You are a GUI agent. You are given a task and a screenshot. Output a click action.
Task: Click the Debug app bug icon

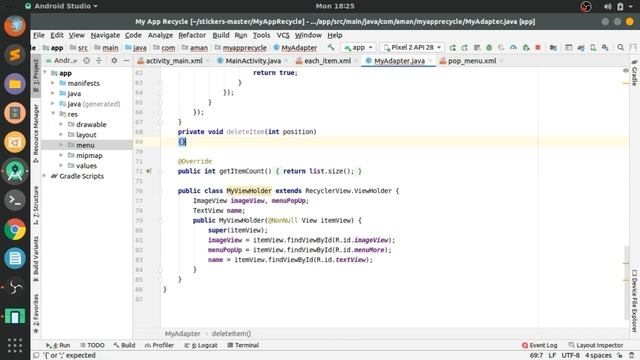point(489,48)
